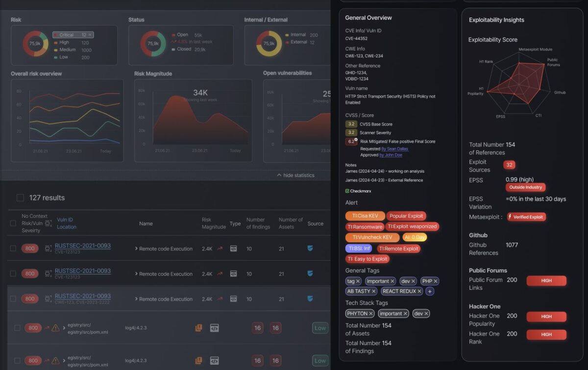This screenshot has height=370, width=588.
Task: Click warning triangle icon in last egistry row
Action: [x=55, y=361]
